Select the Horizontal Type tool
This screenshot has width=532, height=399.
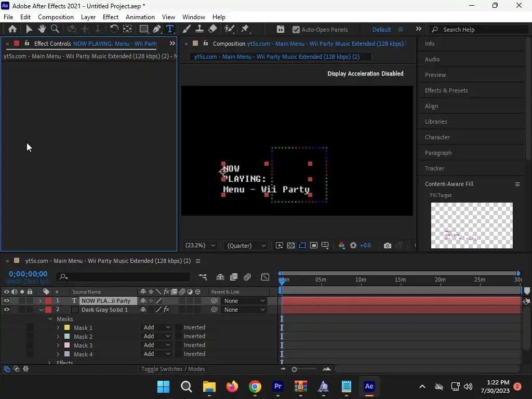(170, 29)
